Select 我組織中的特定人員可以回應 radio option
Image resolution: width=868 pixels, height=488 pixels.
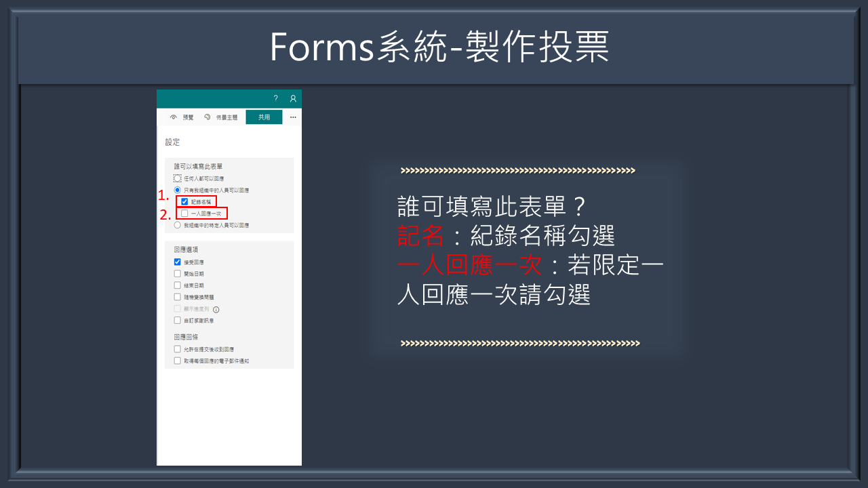tap(178, 225)
